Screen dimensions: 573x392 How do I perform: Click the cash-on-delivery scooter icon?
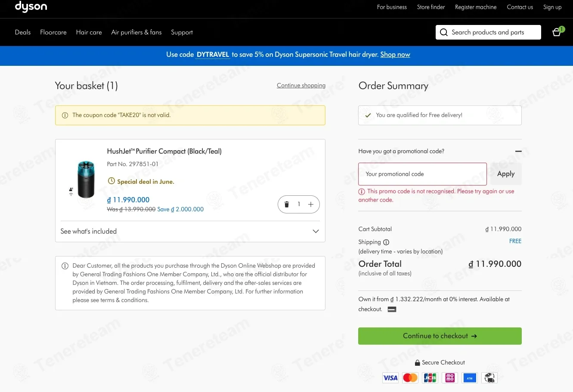point(489,378)
